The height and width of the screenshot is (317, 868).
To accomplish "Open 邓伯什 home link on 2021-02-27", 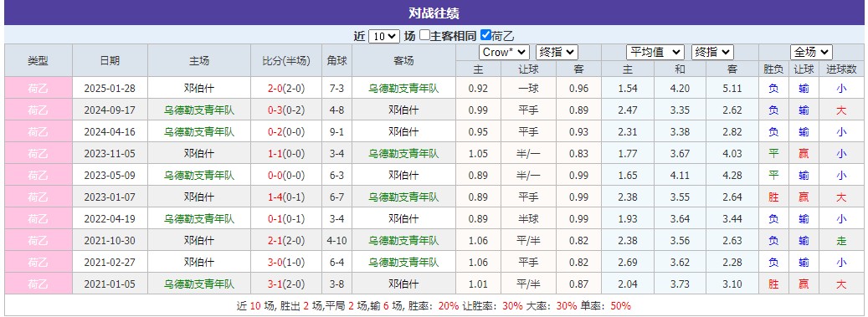I will click(198, 262).
